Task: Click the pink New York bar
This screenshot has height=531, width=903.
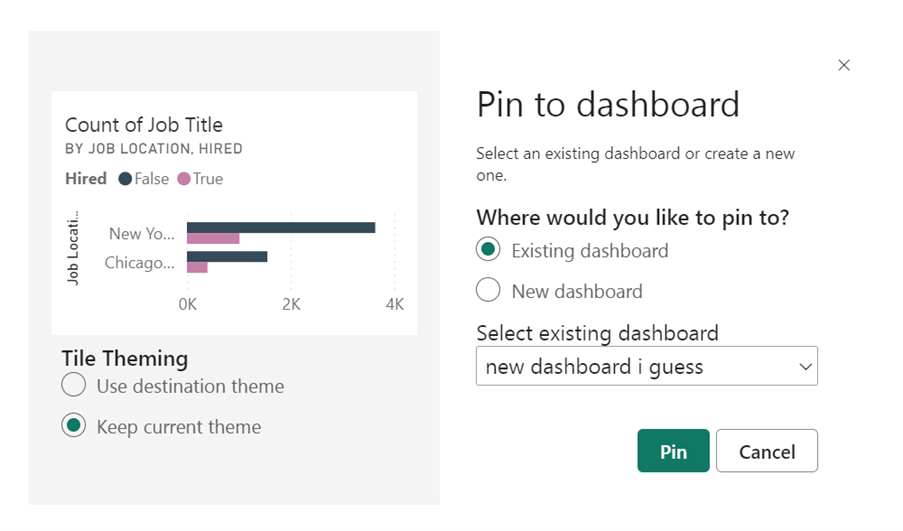Action: [x=213, y=239]
